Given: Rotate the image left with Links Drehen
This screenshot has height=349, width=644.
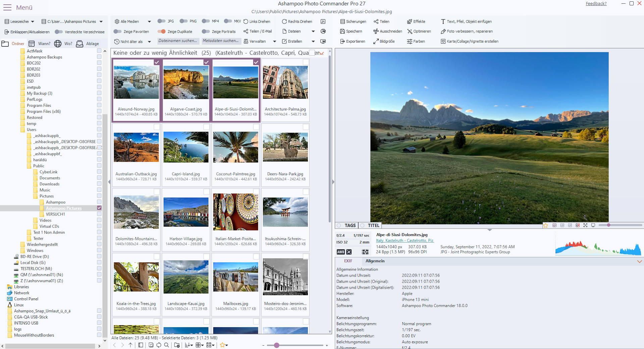Looking at the screenshot, I should [x=257, y=21].
